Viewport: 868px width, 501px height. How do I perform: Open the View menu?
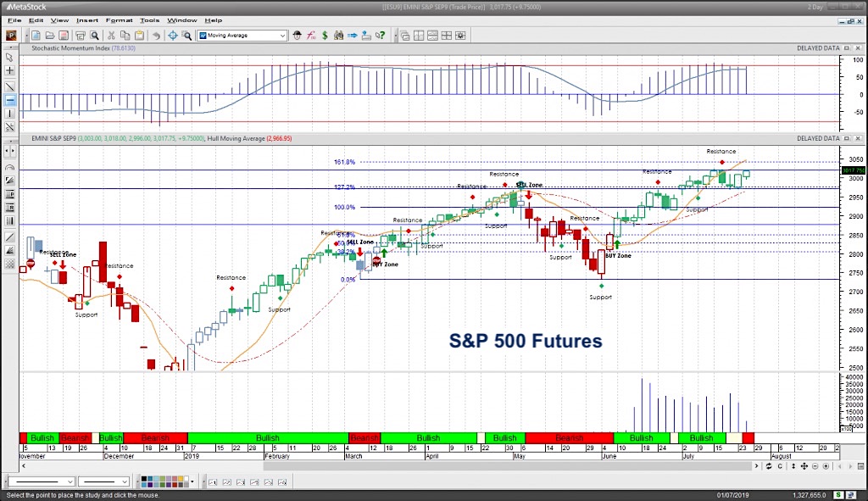point(60,20)
